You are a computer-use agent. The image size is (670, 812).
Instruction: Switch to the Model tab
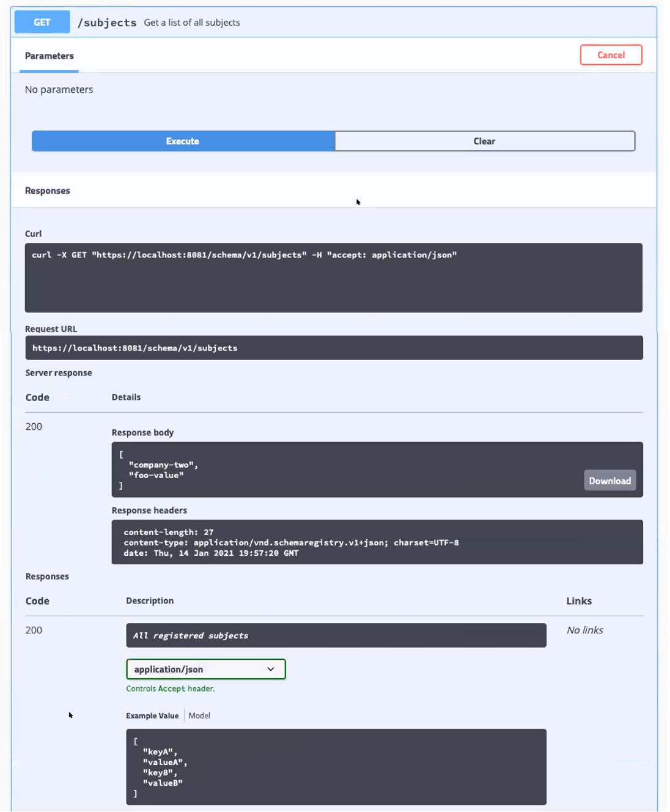(199, 715)
